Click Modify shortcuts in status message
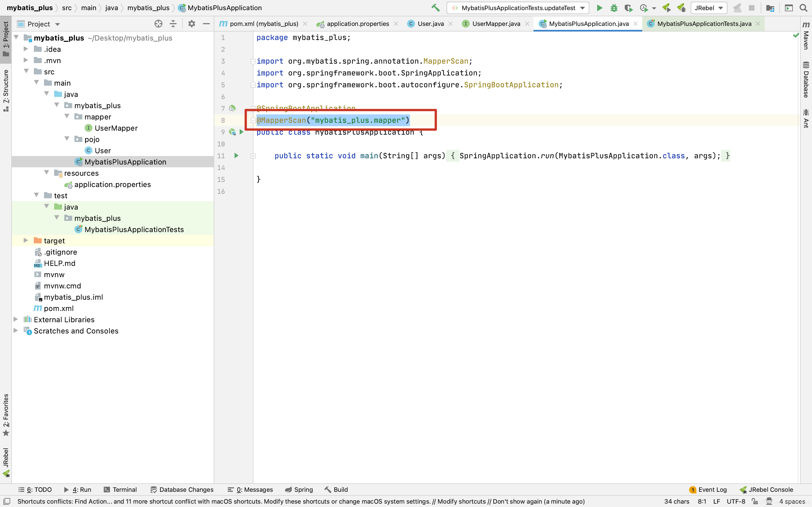 461,501
